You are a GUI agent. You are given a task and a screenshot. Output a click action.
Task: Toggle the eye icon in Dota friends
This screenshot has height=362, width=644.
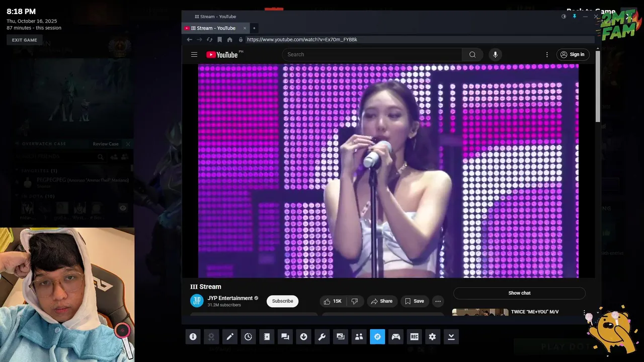123,208
